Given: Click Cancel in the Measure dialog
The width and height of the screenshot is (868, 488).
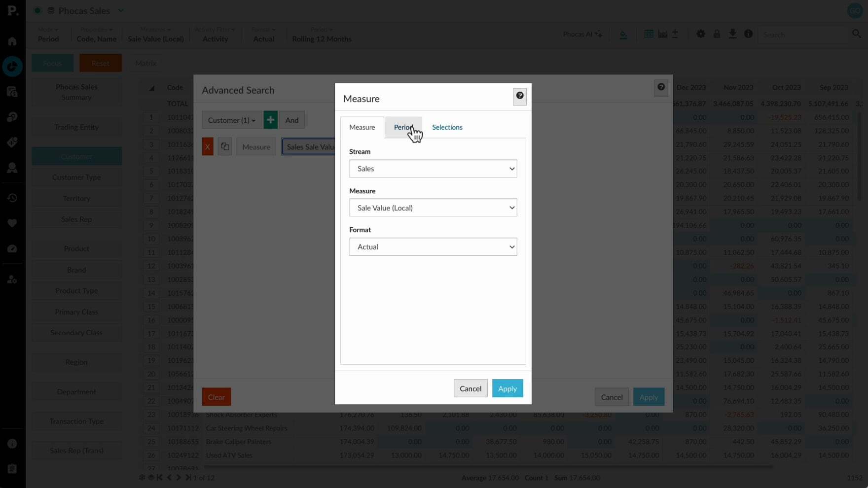Looking at the screenshot, I should [470, 388].
